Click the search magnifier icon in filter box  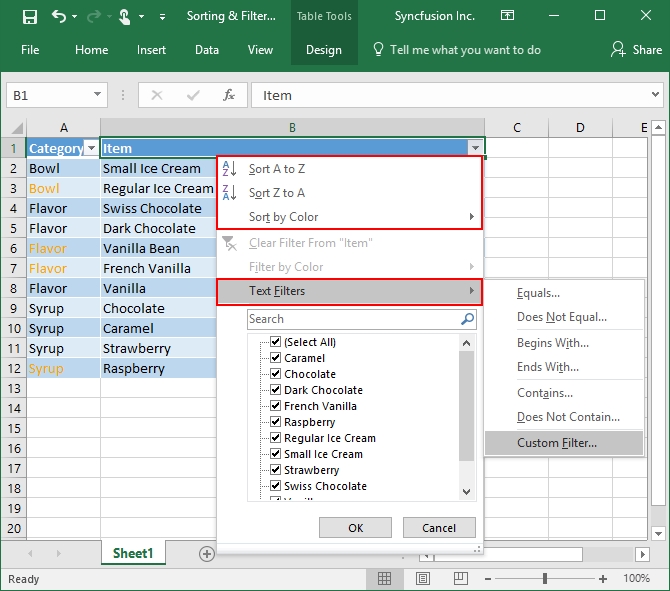467,319
